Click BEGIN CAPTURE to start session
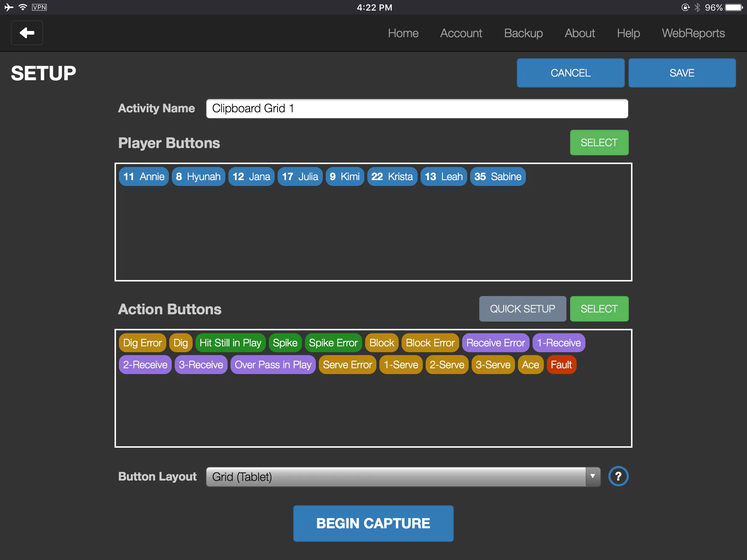The image size is (747, 560). click(373, 522)
